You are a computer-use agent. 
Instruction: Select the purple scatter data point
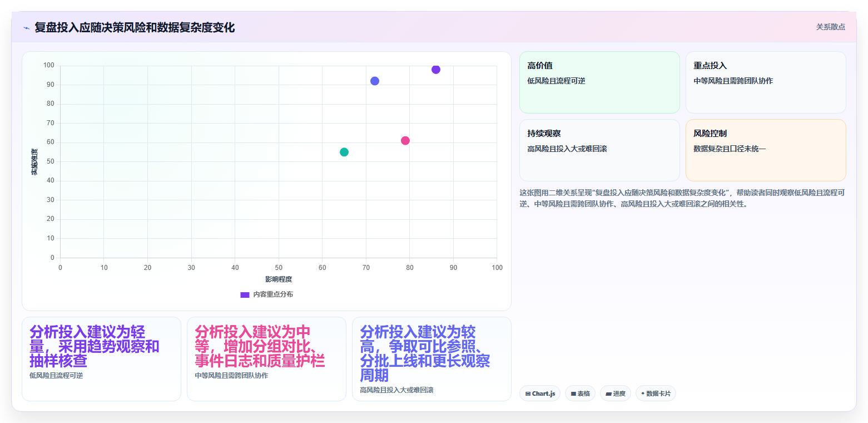coord(436,70)
